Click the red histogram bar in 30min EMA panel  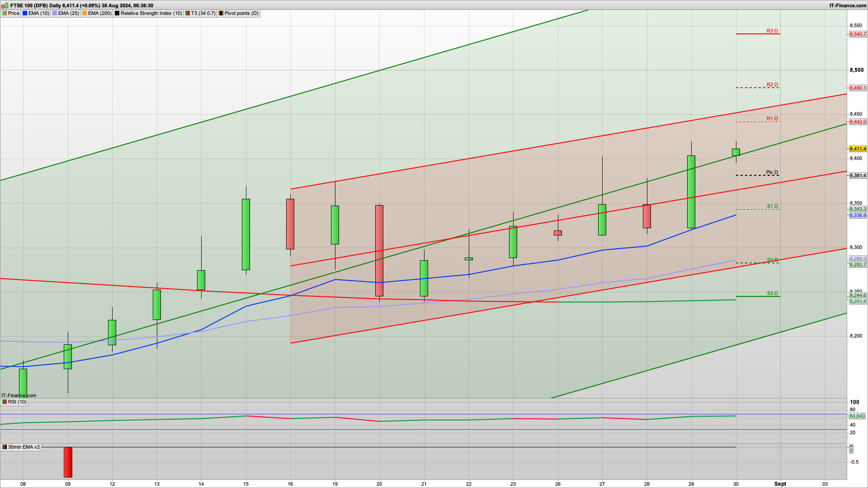point(68,462)
